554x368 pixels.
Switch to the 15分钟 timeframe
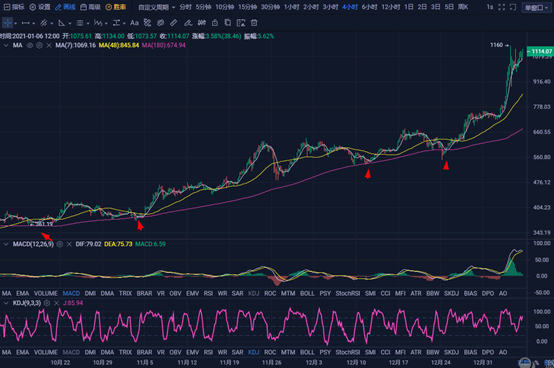point(248,7)
